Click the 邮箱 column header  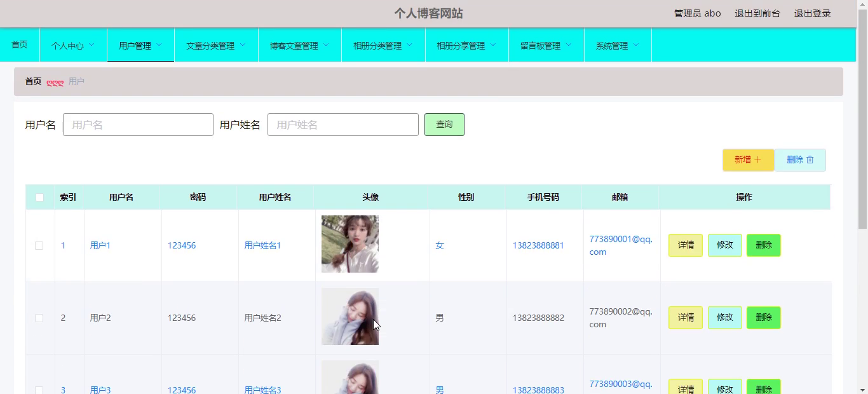(x=620, y=197)
